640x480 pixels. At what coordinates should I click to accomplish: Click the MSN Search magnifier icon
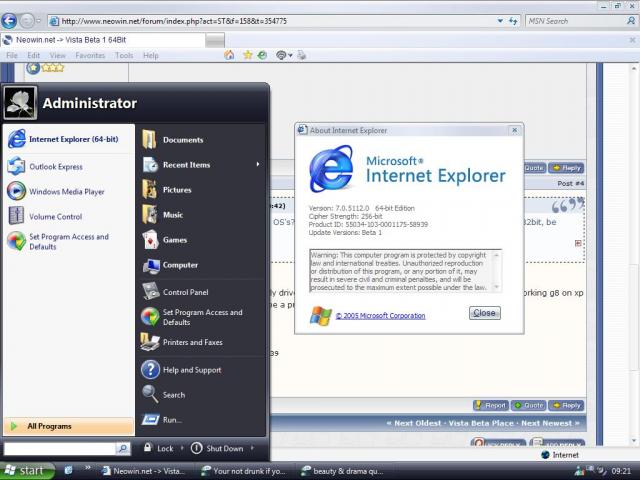pos(631,21)
